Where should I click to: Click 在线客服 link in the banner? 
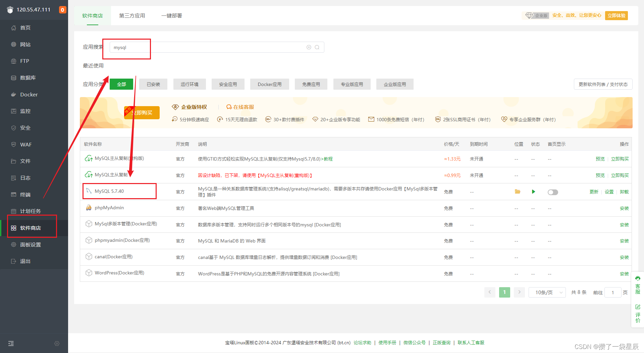[240, 107]
